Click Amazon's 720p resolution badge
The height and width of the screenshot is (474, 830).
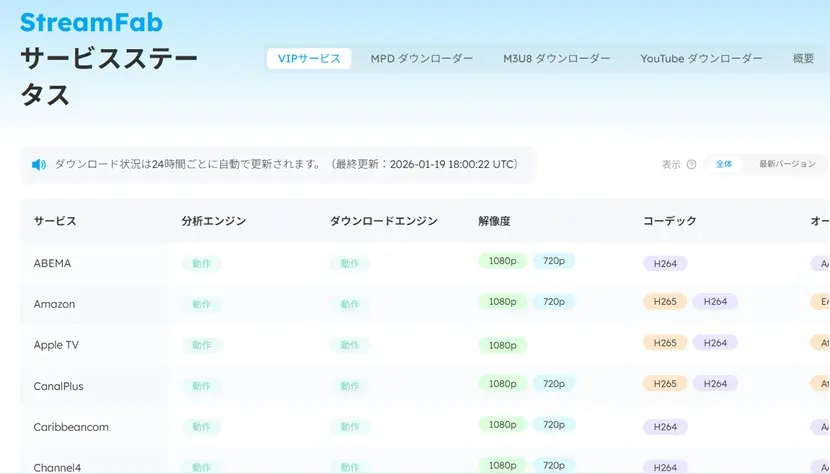pos(554,301)
